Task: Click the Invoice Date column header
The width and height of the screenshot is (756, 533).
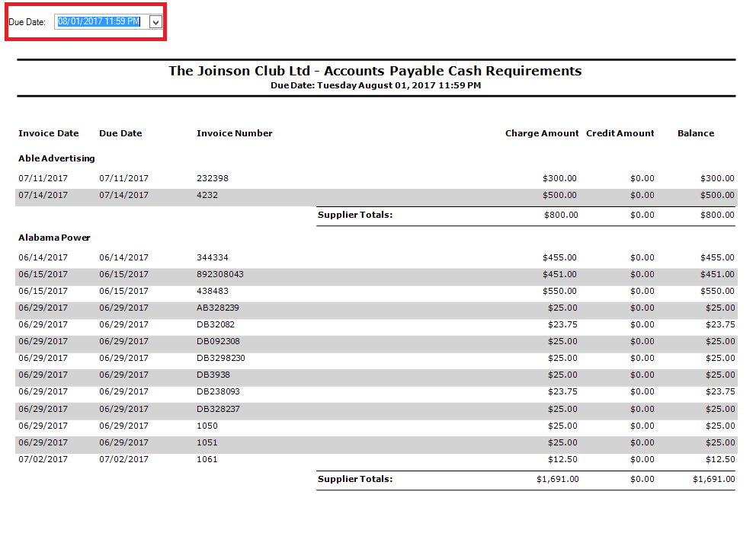Action: (x=49, y=133)
